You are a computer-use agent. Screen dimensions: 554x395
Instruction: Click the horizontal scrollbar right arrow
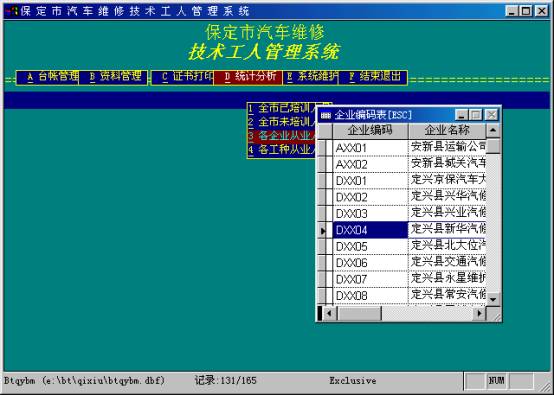click(x=479, y=313)
